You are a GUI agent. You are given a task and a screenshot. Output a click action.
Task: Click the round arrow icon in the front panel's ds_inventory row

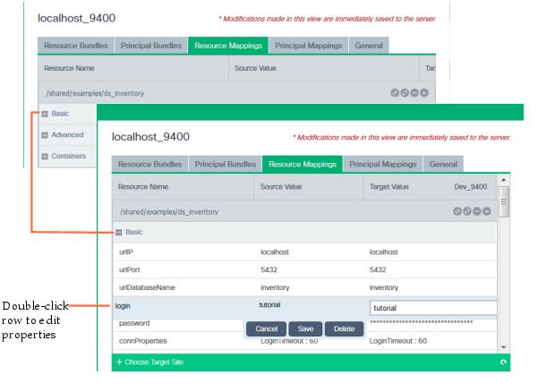pyautogui.click(x=486, y=211)
